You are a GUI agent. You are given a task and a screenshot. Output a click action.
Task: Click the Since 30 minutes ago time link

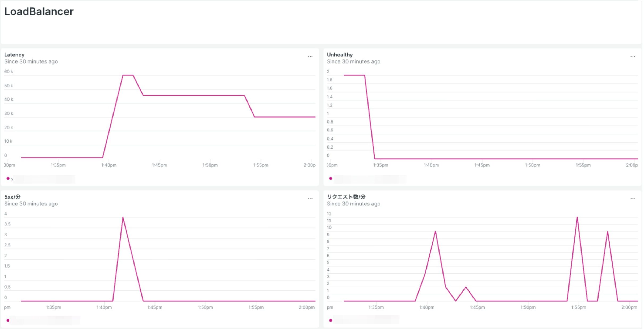pos(31,61)
